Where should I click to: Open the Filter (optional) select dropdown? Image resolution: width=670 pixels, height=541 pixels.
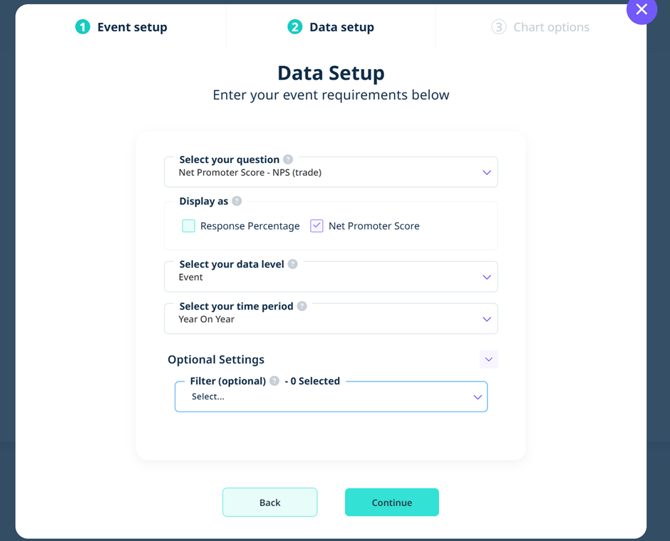click(331, 397)
